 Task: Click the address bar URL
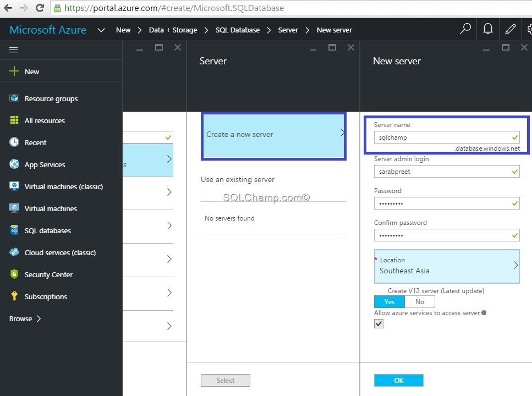click(174, 8)
